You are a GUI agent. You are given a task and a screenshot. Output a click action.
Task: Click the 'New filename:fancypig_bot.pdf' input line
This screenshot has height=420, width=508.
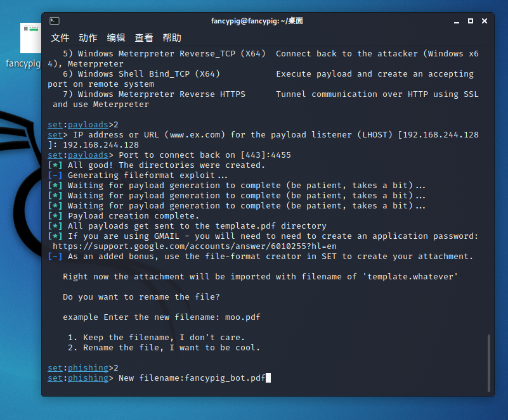point(159,378)
